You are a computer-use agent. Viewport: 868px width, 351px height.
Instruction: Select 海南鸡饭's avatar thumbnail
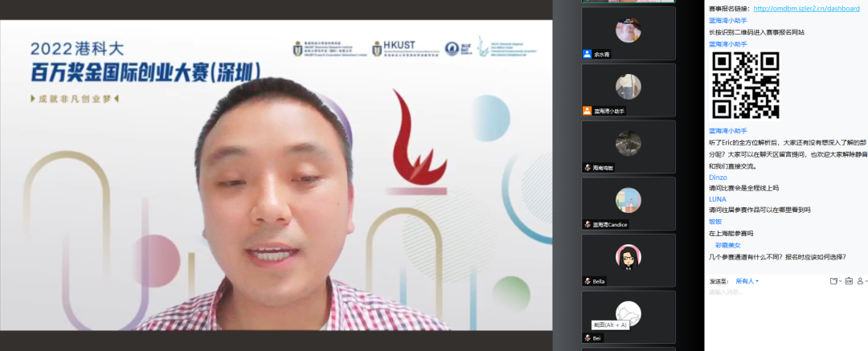pos(628,144)
